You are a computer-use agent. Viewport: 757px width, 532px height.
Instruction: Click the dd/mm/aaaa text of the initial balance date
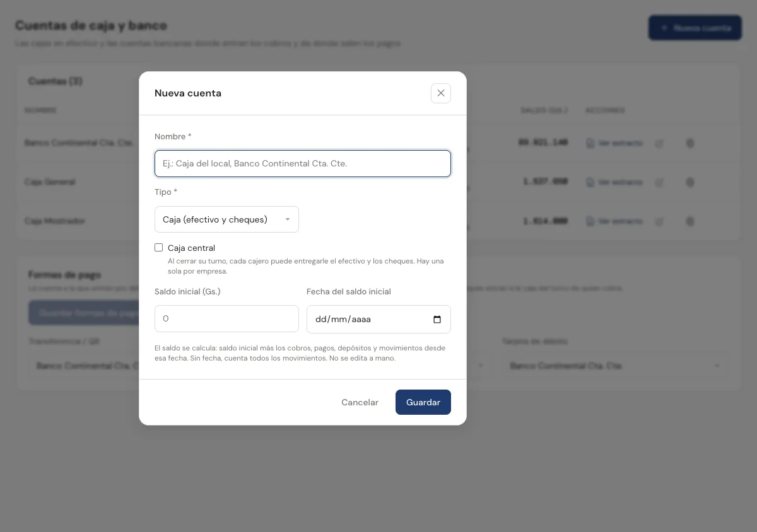343,320
